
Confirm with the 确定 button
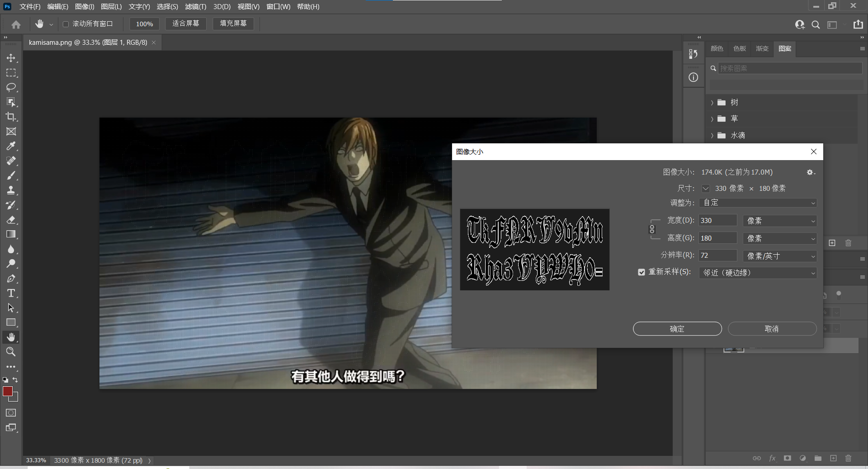(x=677, y=329)
